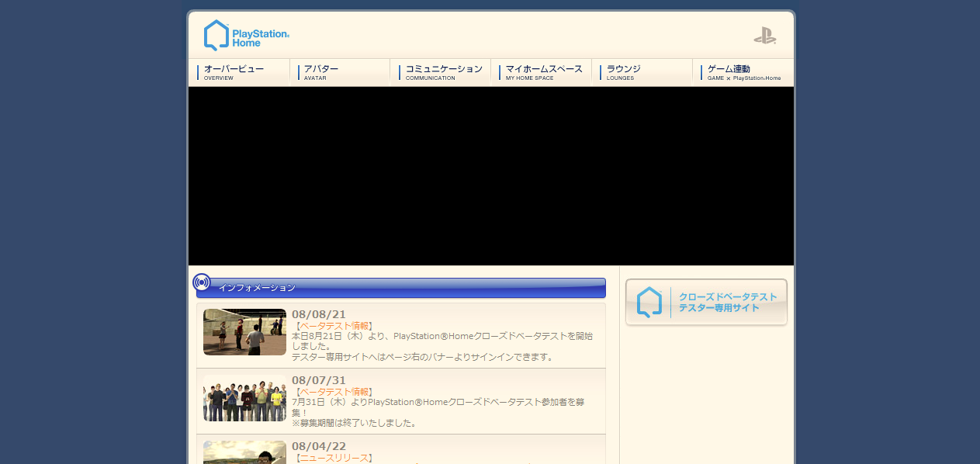Click text 7月31日（木）よりPlayStation®Home recruitment line

(438, 407)
